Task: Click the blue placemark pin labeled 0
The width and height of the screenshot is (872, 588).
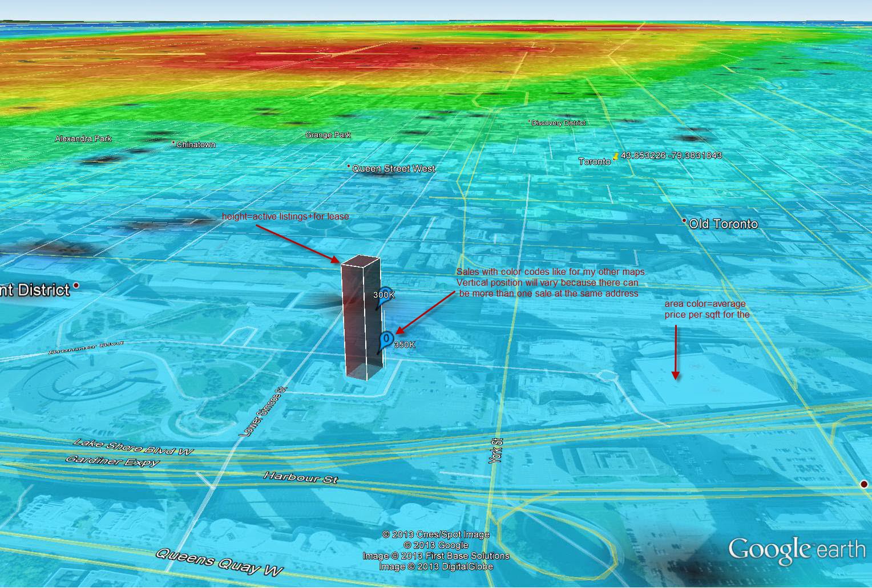Action: 386,342
